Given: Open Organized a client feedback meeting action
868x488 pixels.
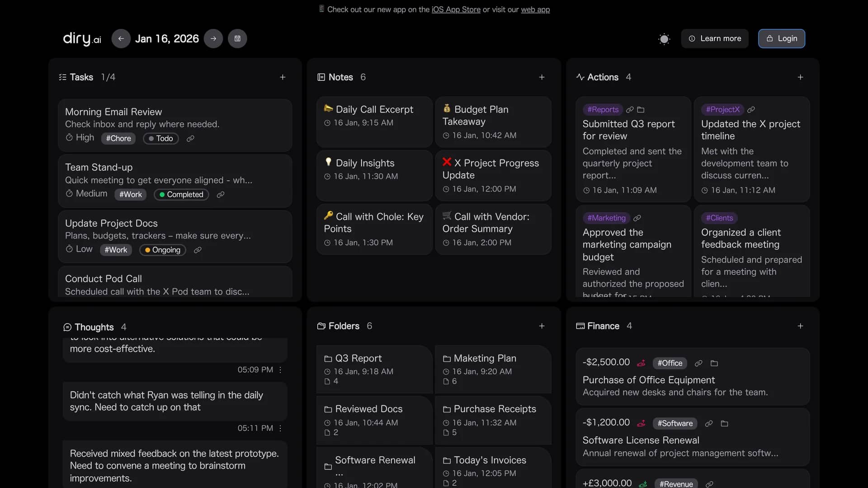Looking at the screenshot, I should (751, 251).
